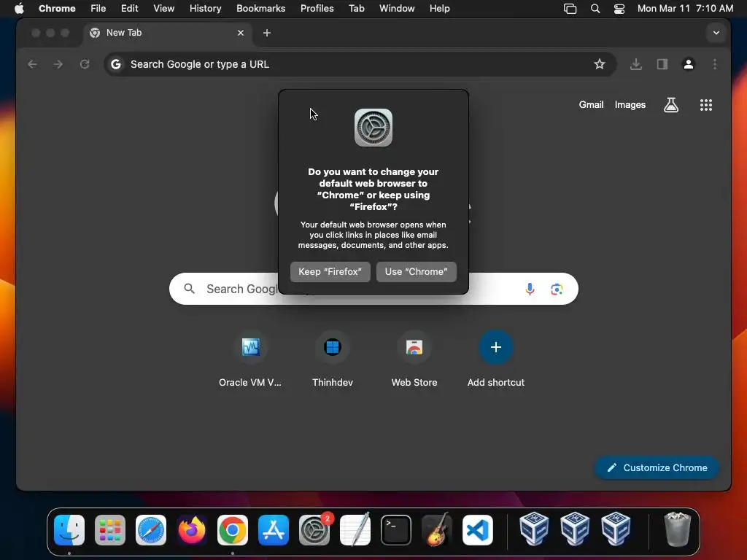Viewport: 747px width, 560px height.
Task: Select the New Tab tab
Action: coord(168,33)
